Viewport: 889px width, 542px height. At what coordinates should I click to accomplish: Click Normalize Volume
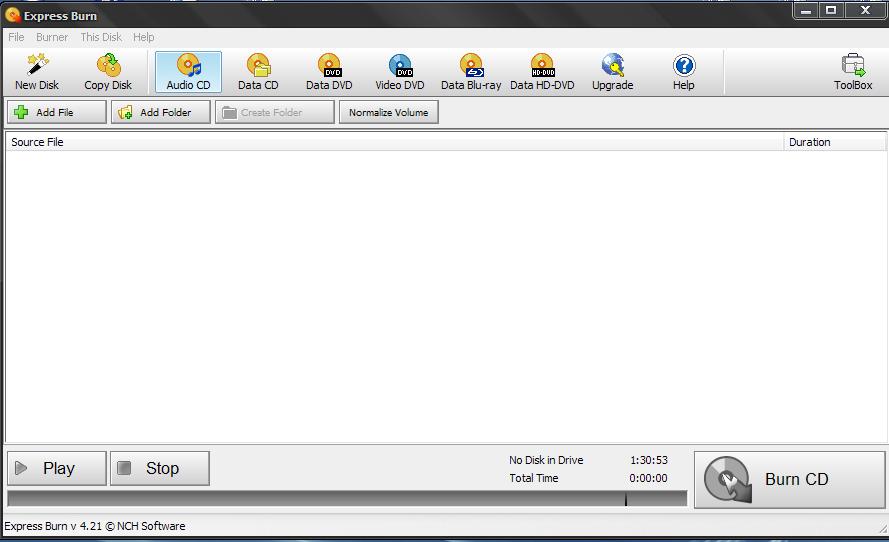[x=388, y=112]
